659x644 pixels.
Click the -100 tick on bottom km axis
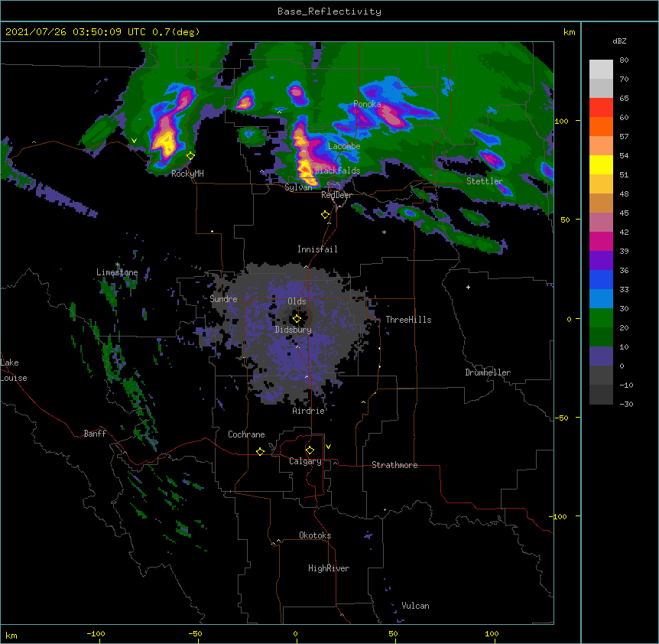(96, 633)
